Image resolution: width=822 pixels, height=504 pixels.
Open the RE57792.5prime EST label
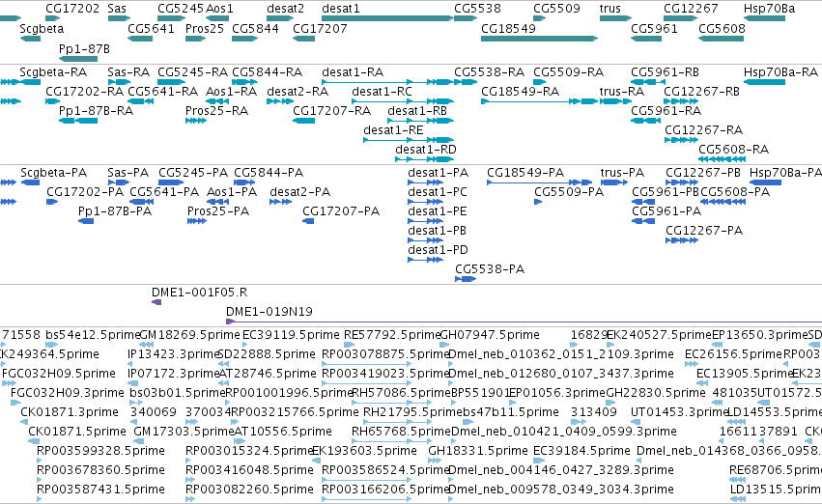(393, 335)
